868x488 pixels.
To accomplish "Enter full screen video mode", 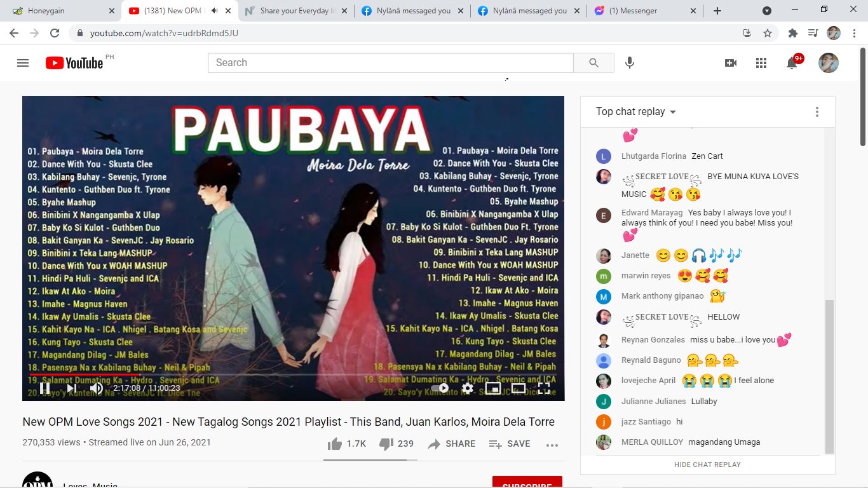I will (x=544, y=388).
